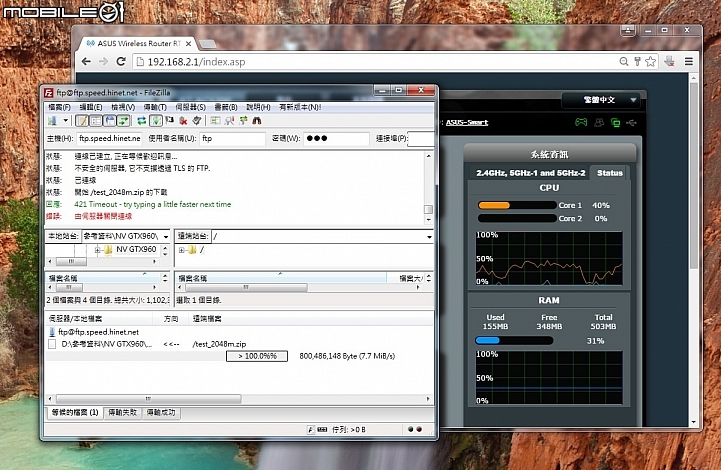Viewport: 721px width, 470px height.
Task: Disconnect from the current server icon
Action: coord(183,120)
